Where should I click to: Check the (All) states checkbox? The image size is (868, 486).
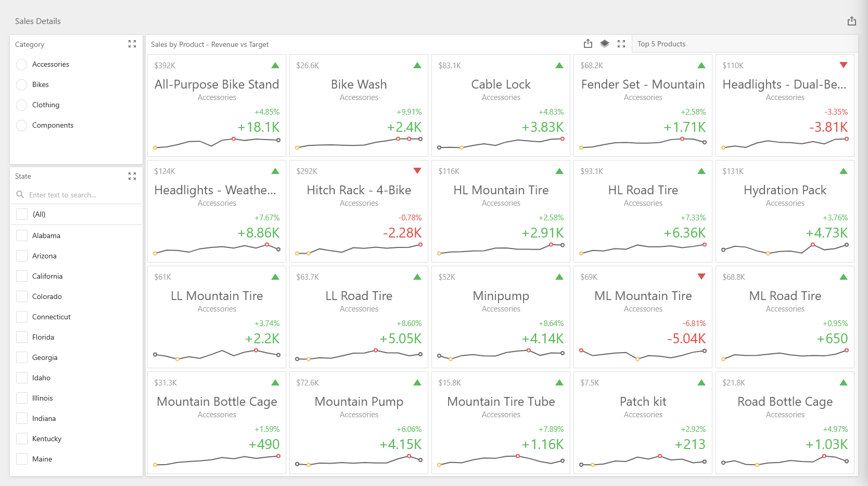pyautogui.click(x=22, y=214)
